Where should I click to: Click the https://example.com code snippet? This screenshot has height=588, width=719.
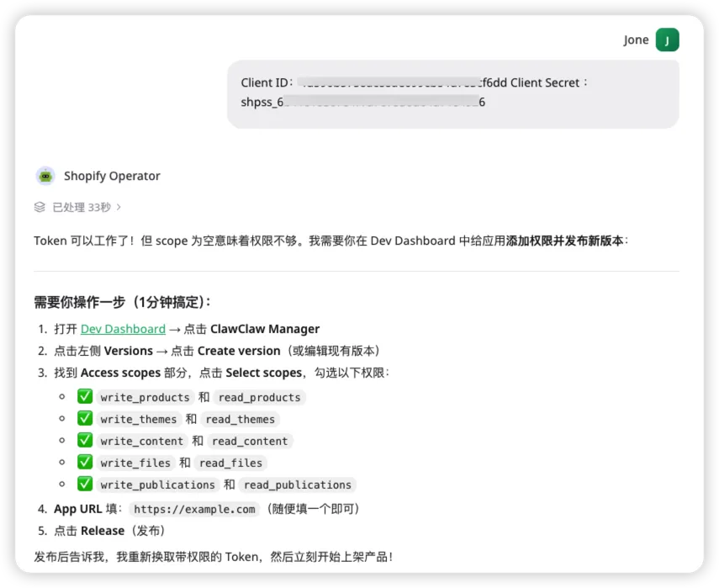click(194, 509)
